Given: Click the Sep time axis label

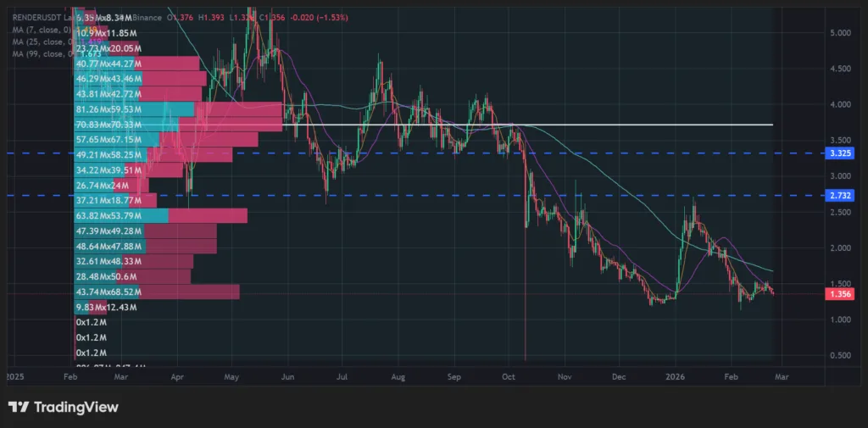Looking at the screenshot, I should [x=454, y=376].
